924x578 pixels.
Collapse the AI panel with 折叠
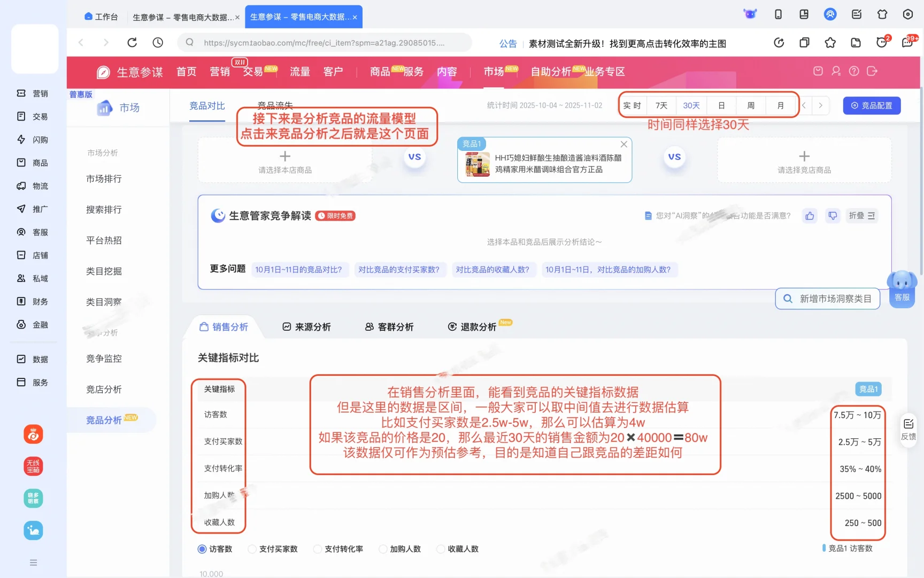(862, 216)
